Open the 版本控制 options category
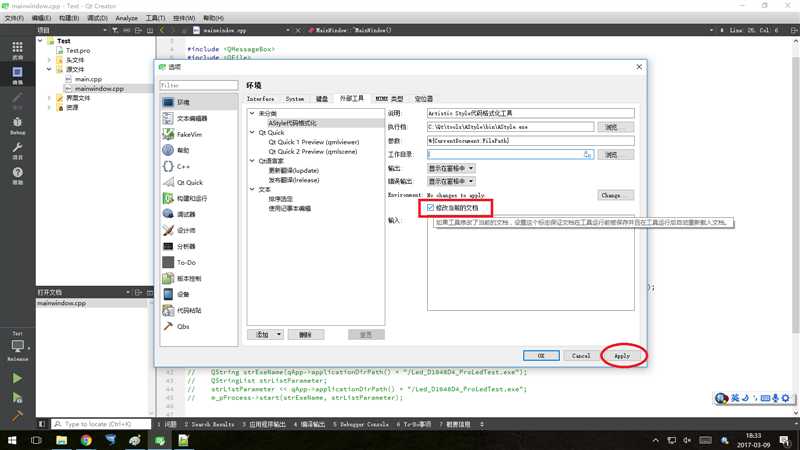Image resolution: width=800 pixels, height=450 pixels. [198, 279]
